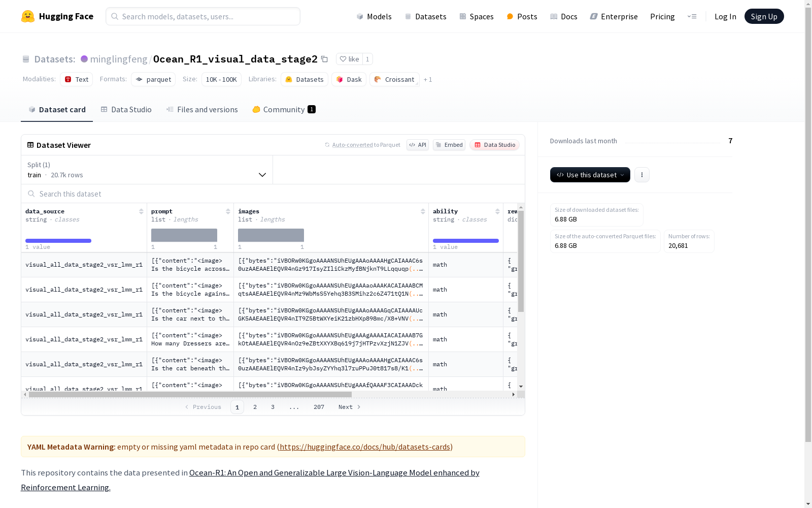
Task: Click the Datasets: breadcrumb label
Action: [55, 59]
